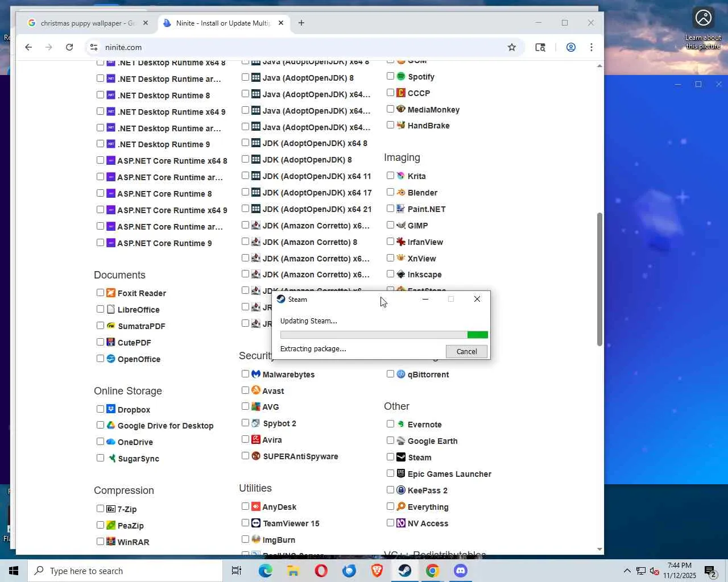Open Brave browser from the taskbar

tap(377, 571)
